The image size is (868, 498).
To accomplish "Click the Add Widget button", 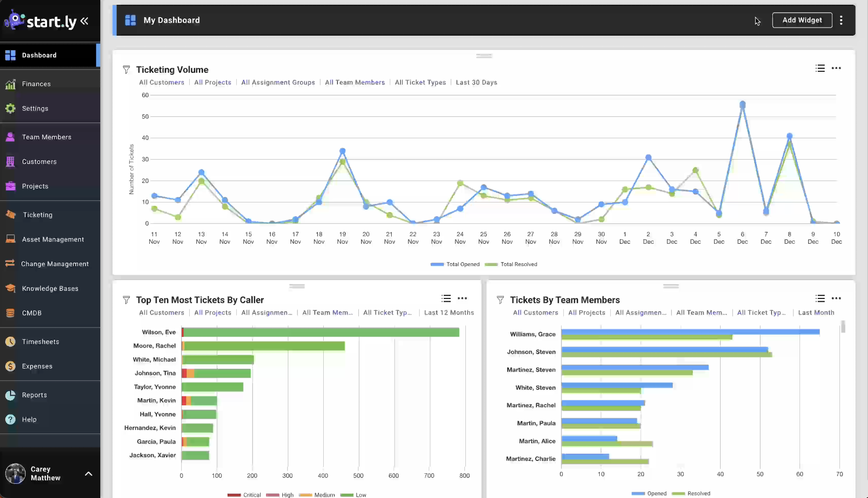I will tap(802, 20).
